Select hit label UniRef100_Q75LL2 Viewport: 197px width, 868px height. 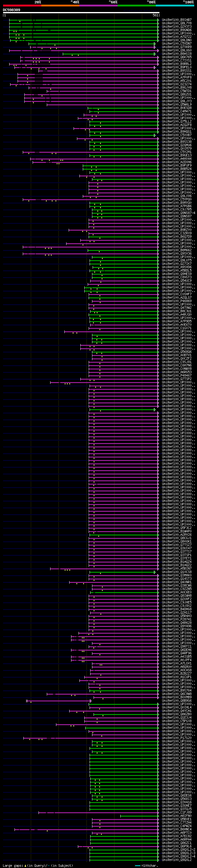177,121
